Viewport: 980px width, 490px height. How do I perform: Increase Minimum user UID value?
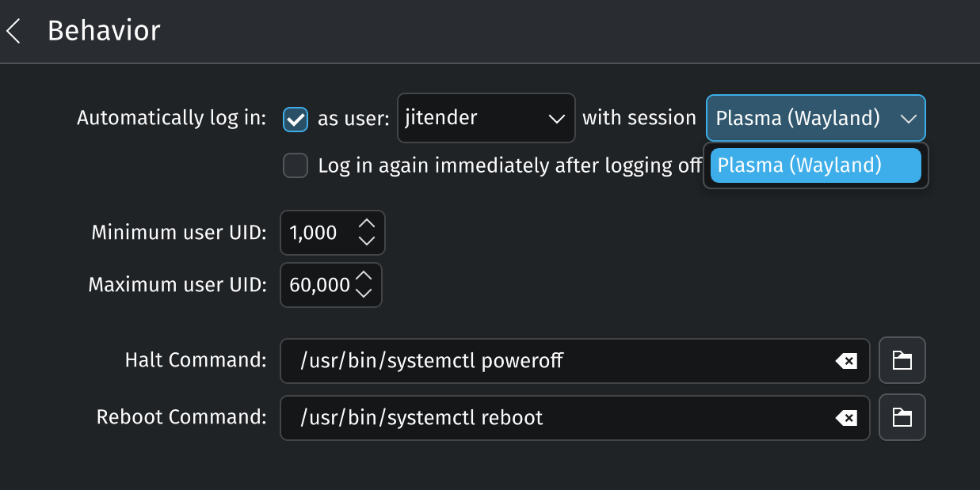point(366,225)
